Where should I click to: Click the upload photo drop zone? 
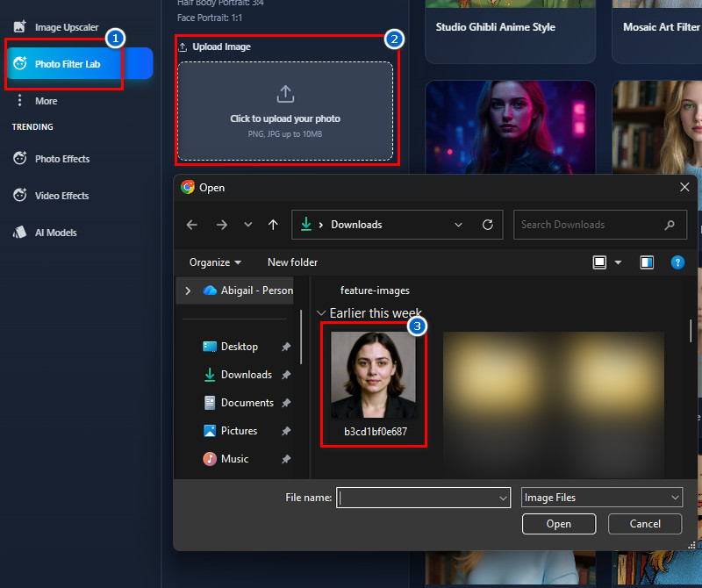285,111
